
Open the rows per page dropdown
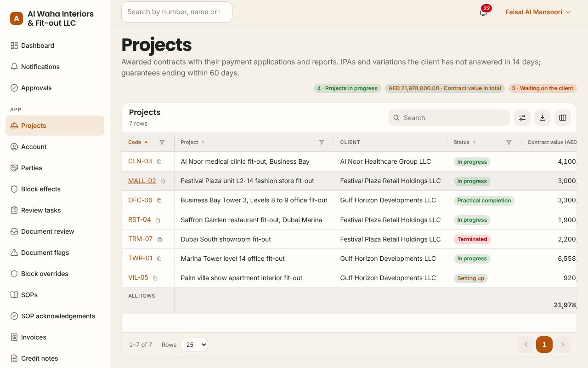[194, 345]
